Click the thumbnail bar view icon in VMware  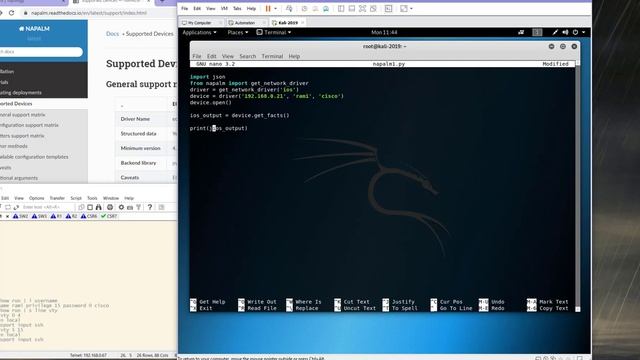click(351, 9)
